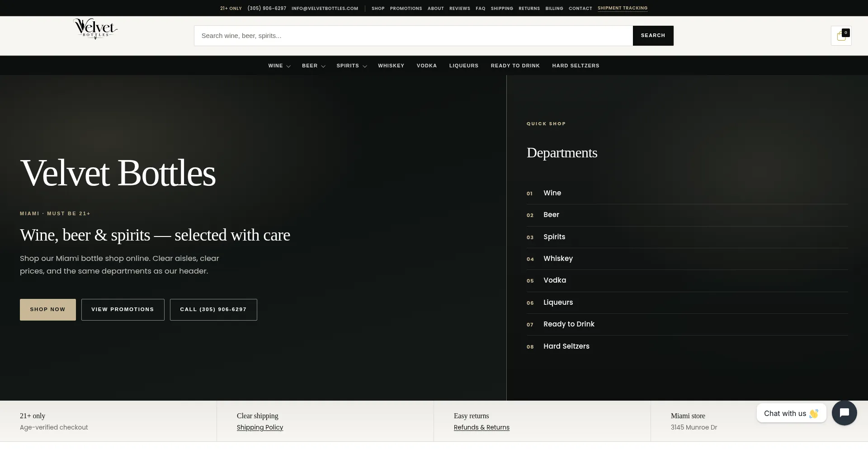Screen dimensions: 868x449
Task: Open Returns in the top bar
Action: click(529, 8)
